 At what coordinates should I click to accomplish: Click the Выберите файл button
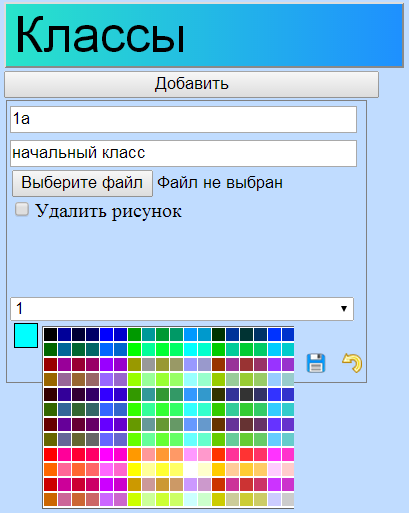coord(82,183)
